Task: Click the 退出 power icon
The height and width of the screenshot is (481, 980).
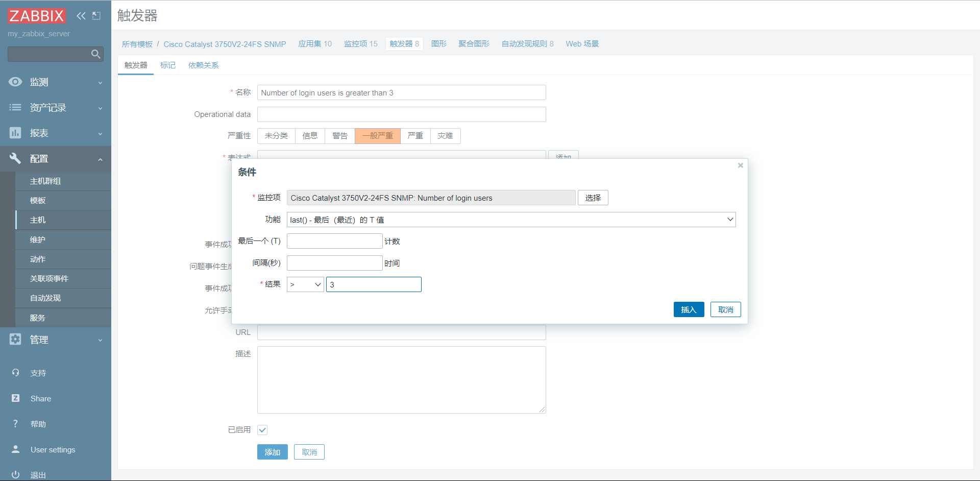Action: (x=15, y=474)
